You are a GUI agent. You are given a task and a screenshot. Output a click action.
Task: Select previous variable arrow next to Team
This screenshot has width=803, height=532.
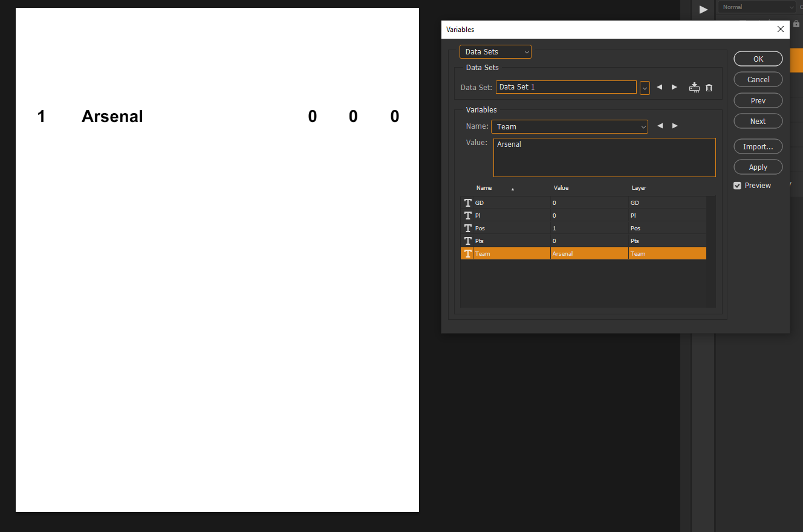660,126
